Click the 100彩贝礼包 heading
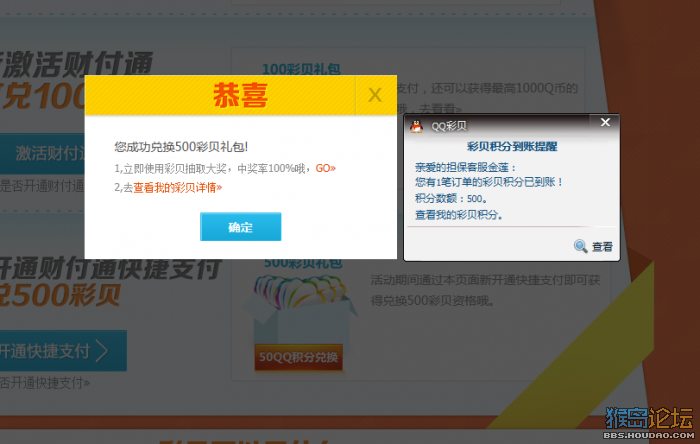Viewport: 700px width, 444px height. (x=301, y=69)
